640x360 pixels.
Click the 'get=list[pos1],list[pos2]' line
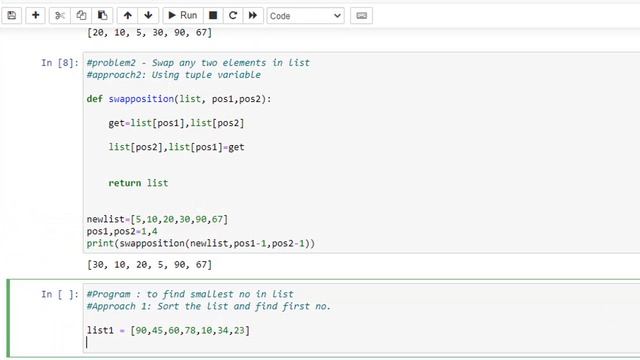tap(176, 123)
